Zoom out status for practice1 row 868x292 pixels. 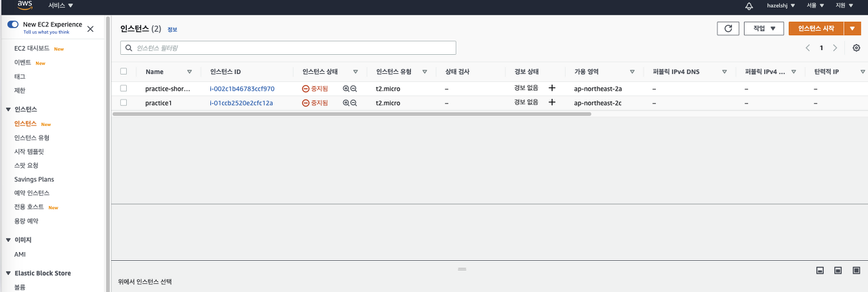(353, 103)
